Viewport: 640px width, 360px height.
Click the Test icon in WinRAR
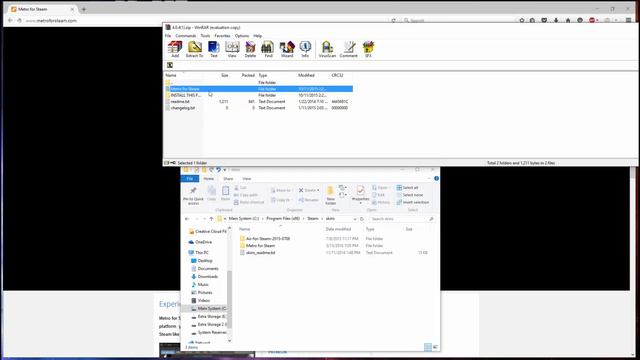click(x=213, y=49)
